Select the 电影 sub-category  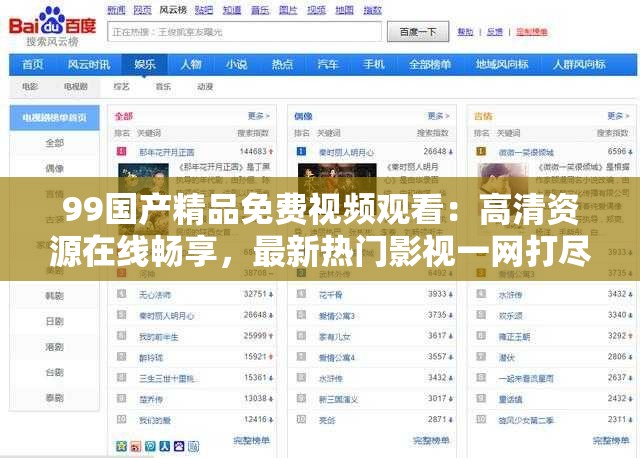tap(30, 87)
